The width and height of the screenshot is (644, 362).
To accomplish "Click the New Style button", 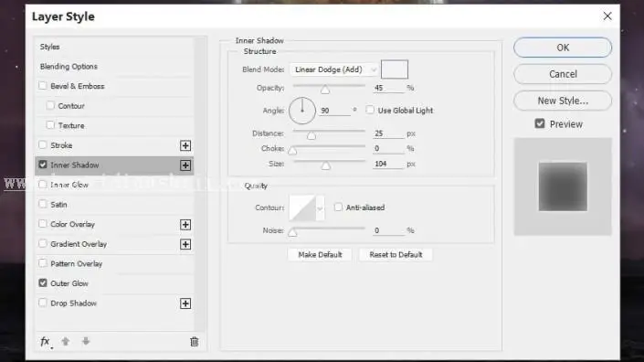I will tap(563, 101).
